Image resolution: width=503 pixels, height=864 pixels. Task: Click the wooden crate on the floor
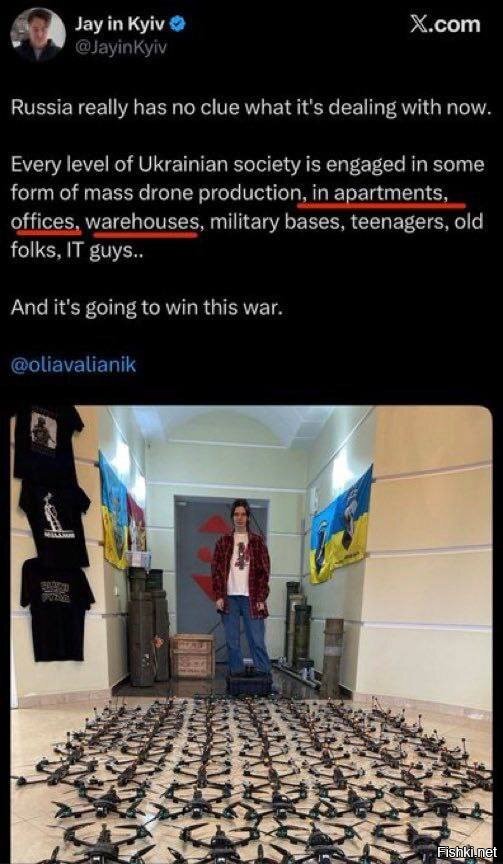click(192, 656)
